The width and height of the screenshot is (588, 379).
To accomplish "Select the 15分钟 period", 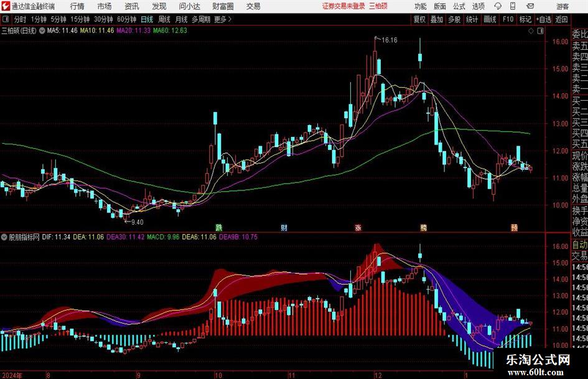I will 80,19.
